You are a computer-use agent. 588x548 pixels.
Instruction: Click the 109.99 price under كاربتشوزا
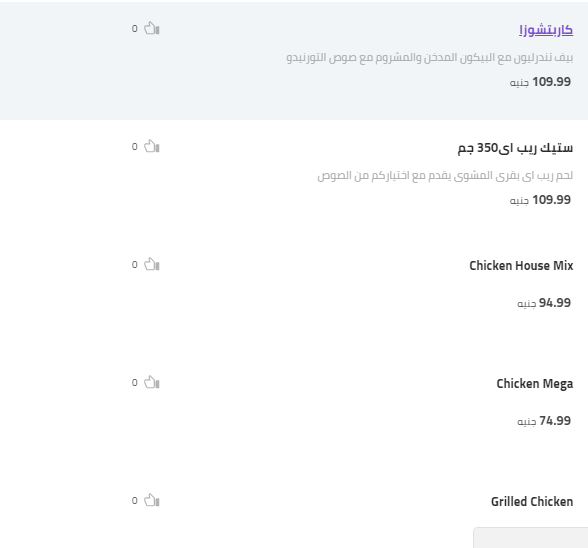click(x=540, y=82)
